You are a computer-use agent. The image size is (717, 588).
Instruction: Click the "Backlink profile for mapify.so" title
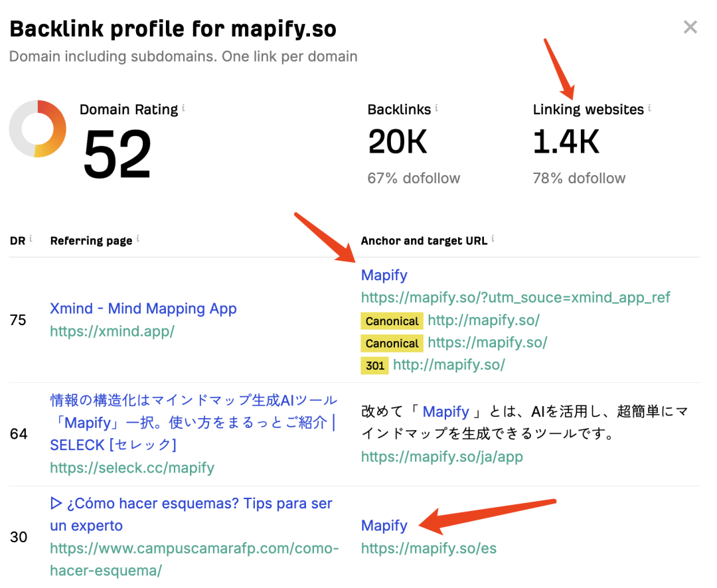pos(173,29)
